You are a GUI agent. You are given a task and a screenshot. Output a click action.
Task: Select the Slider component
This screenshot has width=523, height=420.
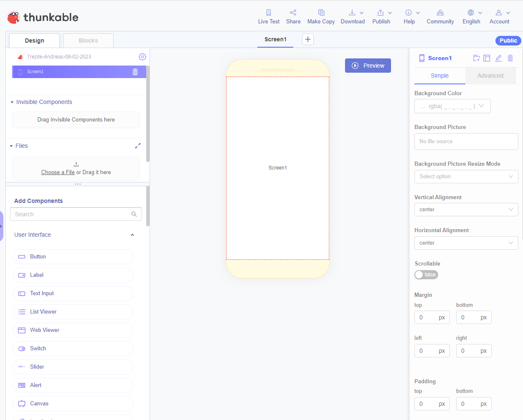click(x=73, y=367)
